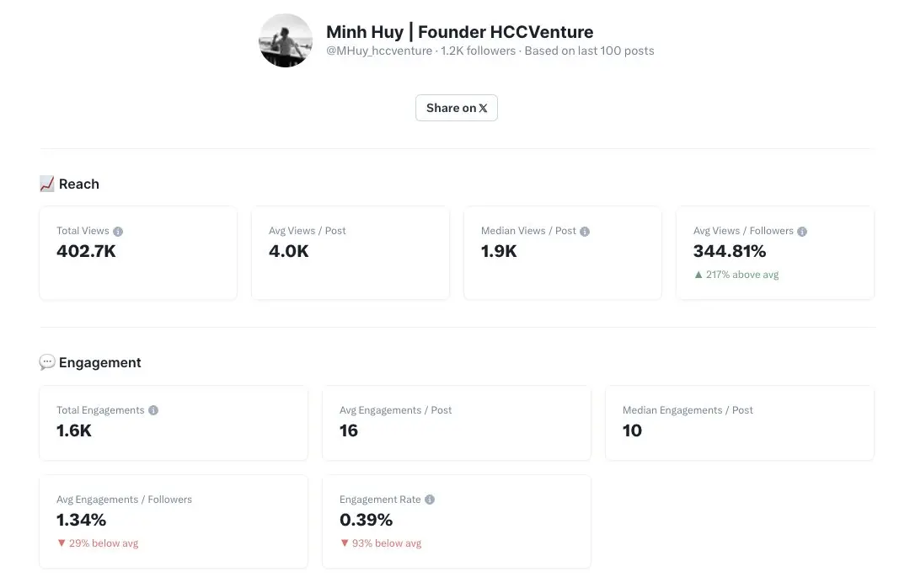
Task: Click the Avg Views / Followers label
Action: coord(744,231)
